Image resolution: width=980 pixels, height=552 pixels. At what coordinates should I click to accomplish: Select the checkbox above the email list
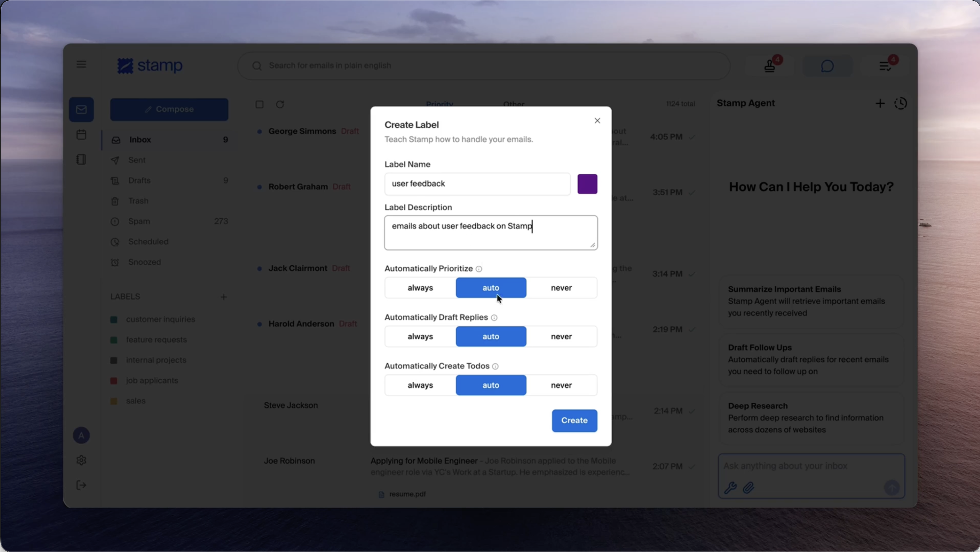(x=260, y=104)
